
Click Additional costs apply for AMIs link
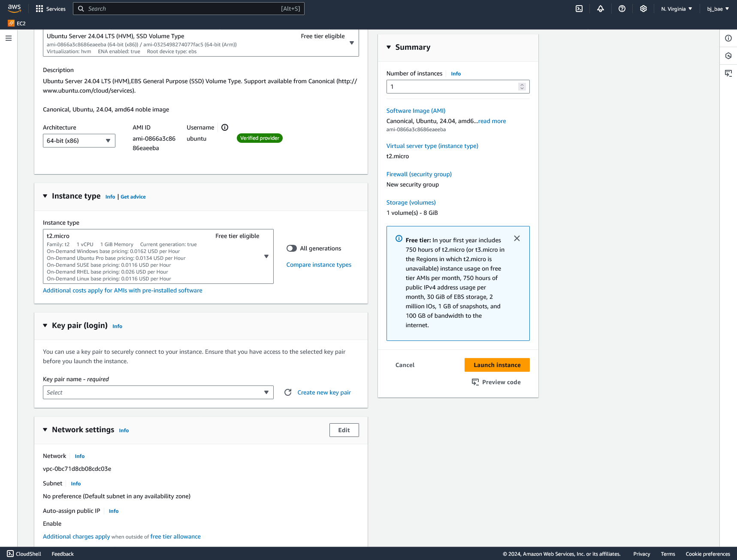tap(123, 290)
